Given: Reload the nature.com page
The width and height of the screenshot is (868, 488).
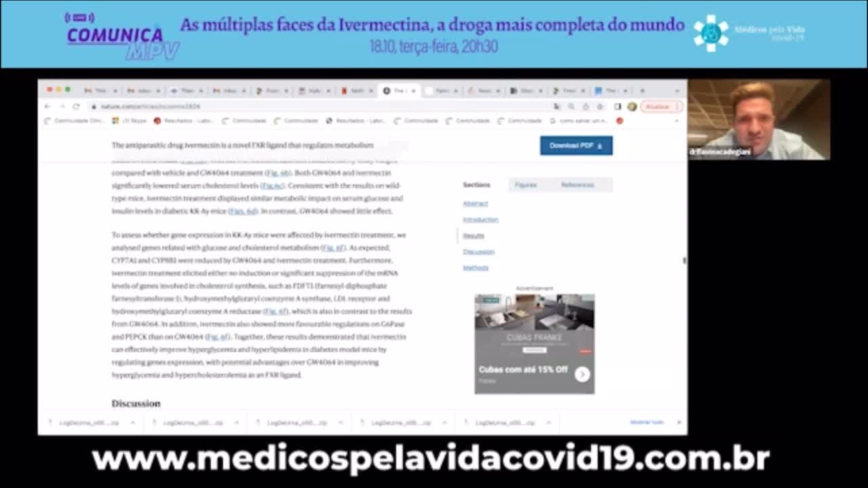Looking at the screenshot, I should pos(76,106).
